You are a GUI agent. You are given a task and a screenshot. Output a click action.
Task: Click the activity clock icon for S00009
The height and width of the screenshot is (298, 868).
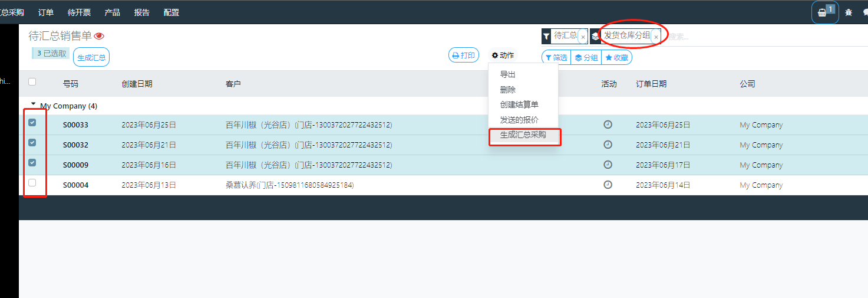coord(608,165)
